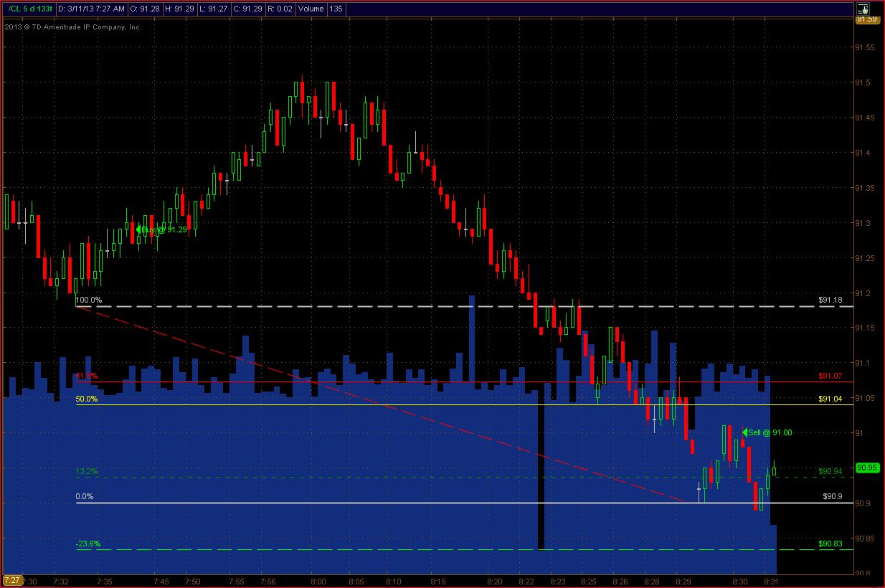The image size is (885, 588).
Task: Click the green Buy @ 91.29 arrow marker
Action: point(138,229)
